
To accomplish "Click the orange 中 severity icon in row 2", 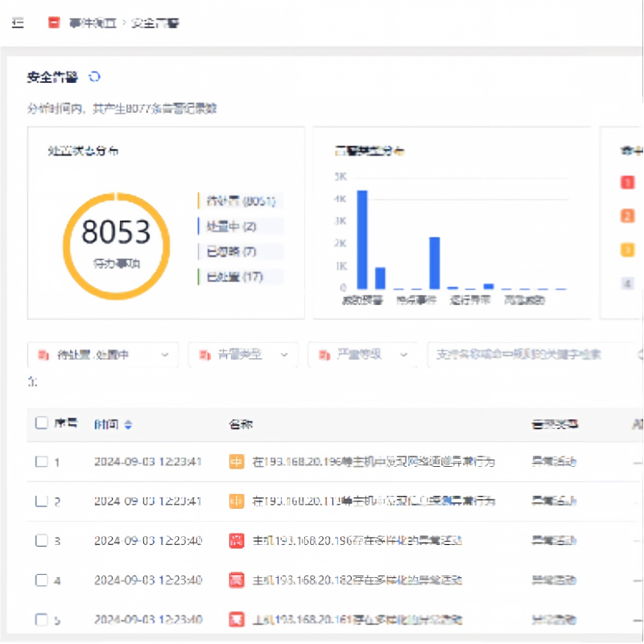I will click(x=236, y=501).
